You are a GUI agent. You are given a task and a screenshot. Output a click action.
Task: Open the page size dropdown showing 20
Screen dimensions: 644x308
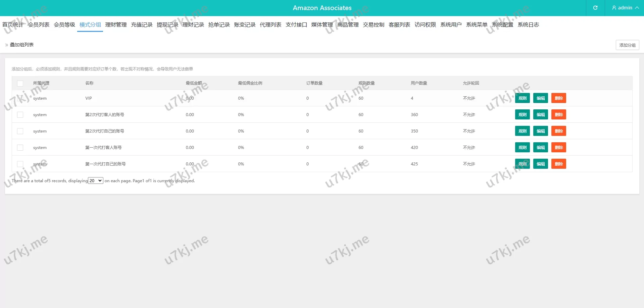click(x=96, y=181)
